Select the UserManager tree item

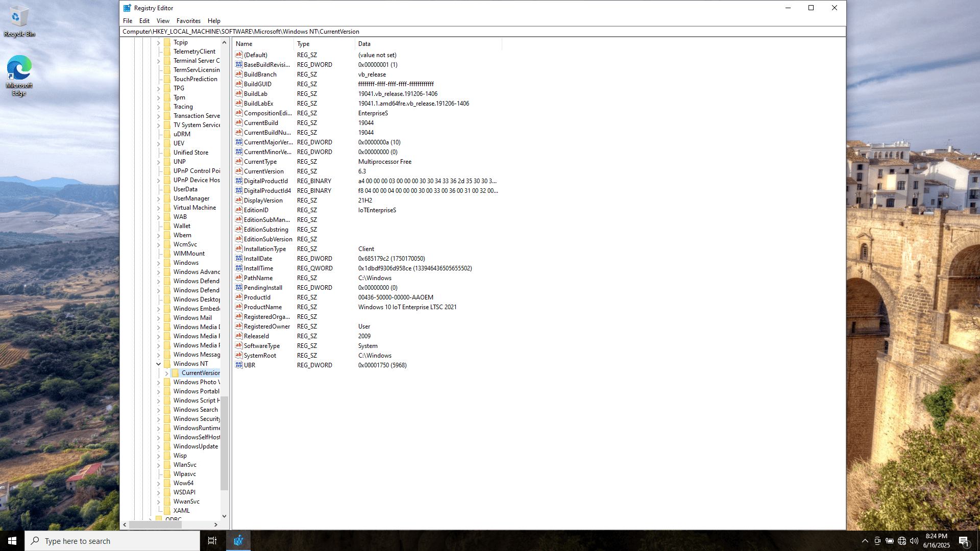[x=191, y=198]
